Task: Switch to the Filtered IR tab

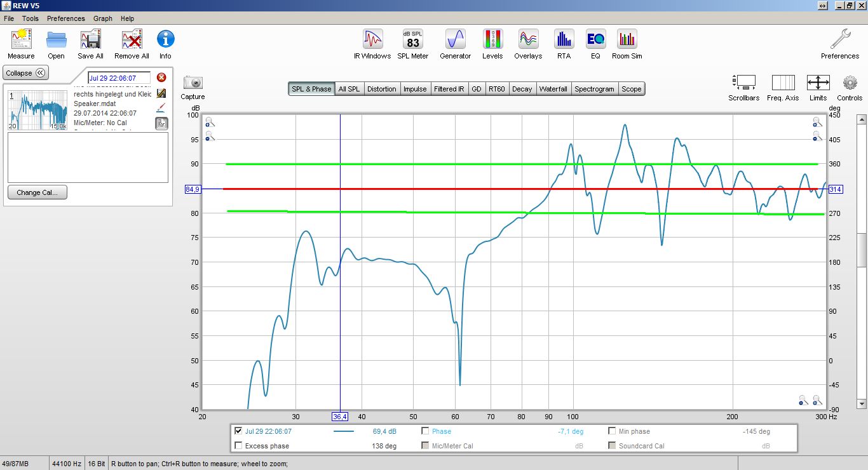Action: click(x=449, y=89)
